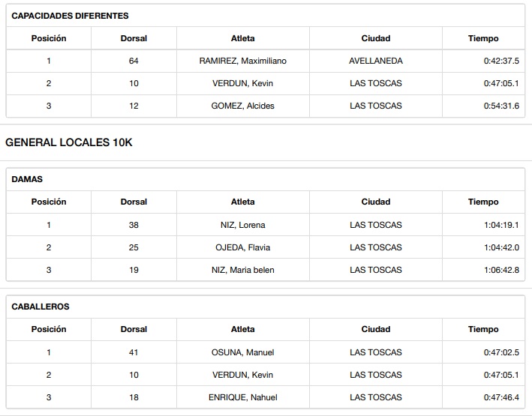Select the AVELLANEDA city cell
The height and width of the screenshot is (416, 532).
(375, 61)
